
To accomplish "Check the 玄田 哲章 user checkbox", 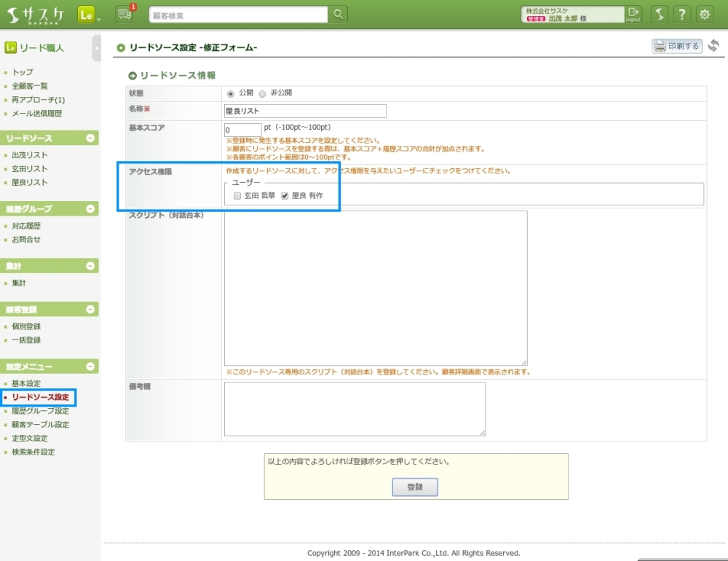I will point(237,196).
